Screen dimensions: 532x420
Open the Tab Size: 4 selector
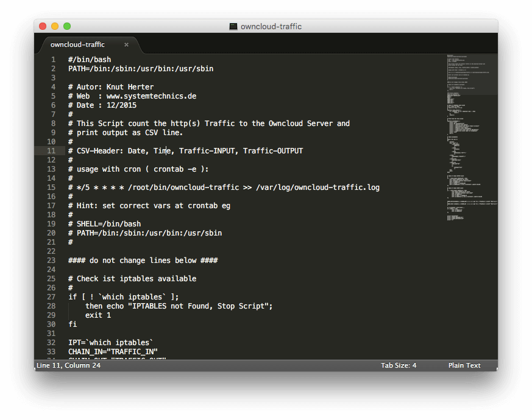click(399, 365)
